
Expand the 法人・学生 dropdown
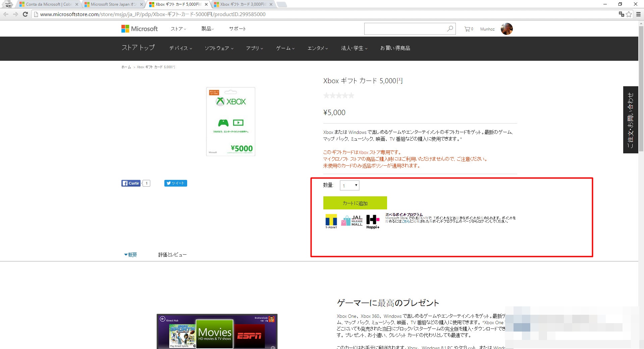coord(354,48)
